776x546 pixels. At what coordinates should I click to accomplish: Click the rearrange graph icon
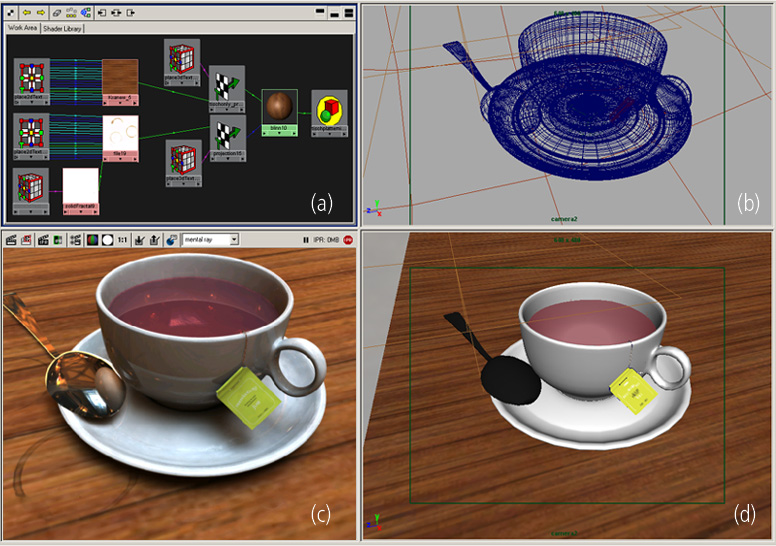click(73, 13)
